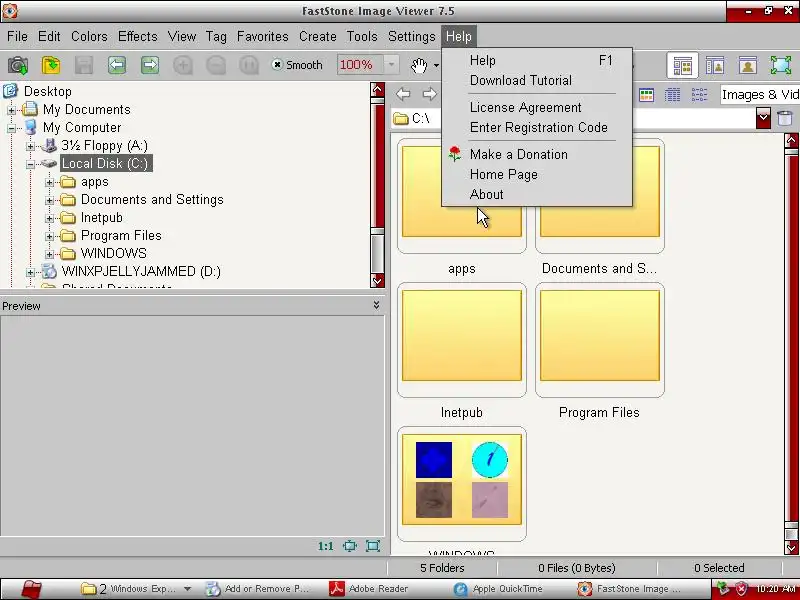Select List view style icon

click(699, 95)
